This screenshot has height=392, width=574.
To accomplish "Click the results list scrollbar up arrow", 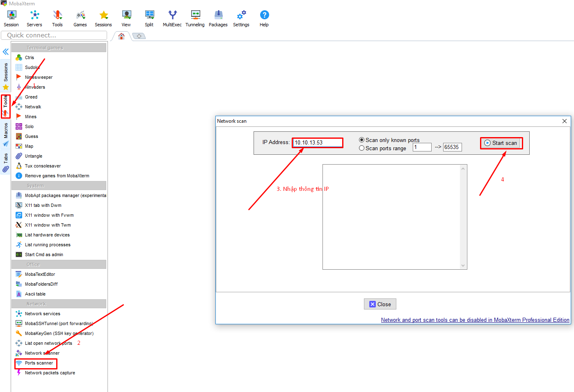I will click(x=463, y=168).
